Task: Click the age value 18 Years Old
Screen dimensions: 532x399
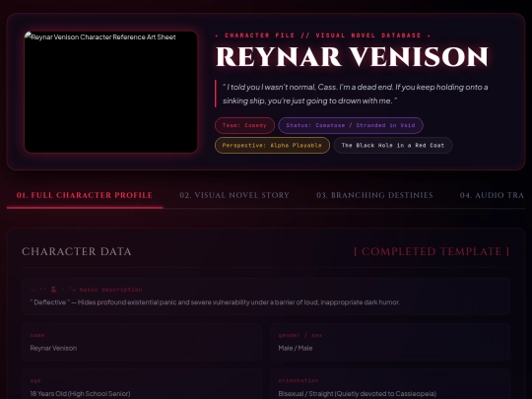Action: 80,393
